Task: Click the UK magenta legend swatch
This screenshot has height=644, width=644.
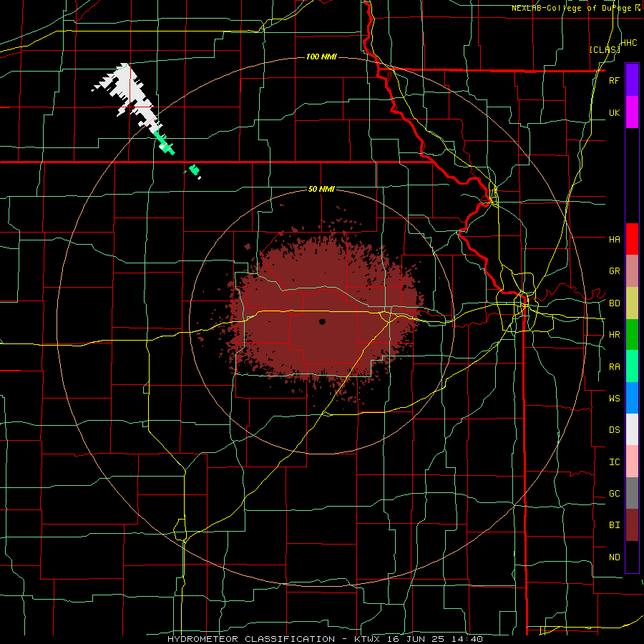Action: tap(632, 112)
